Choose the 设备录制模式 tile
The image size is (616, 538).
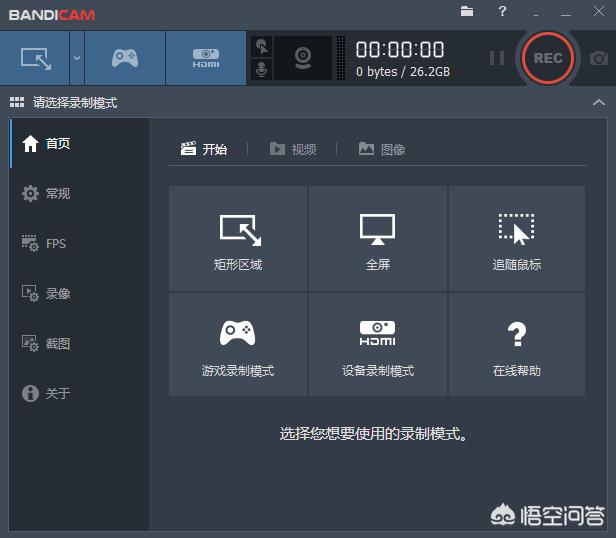(378, 344)
